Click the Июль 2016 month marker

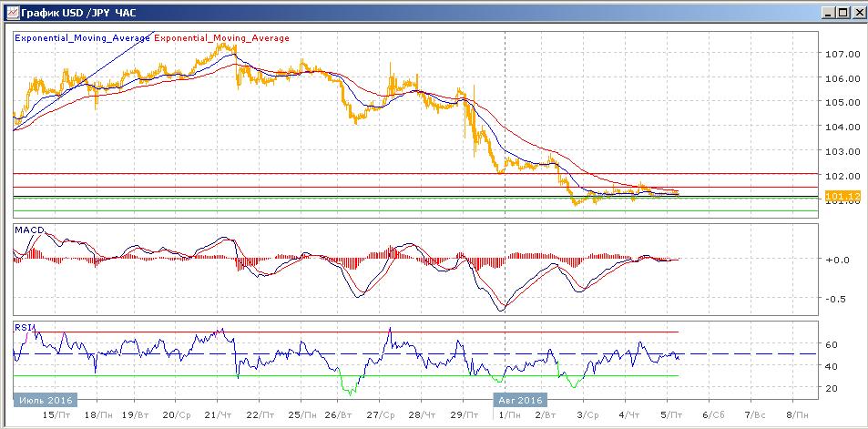45,399
